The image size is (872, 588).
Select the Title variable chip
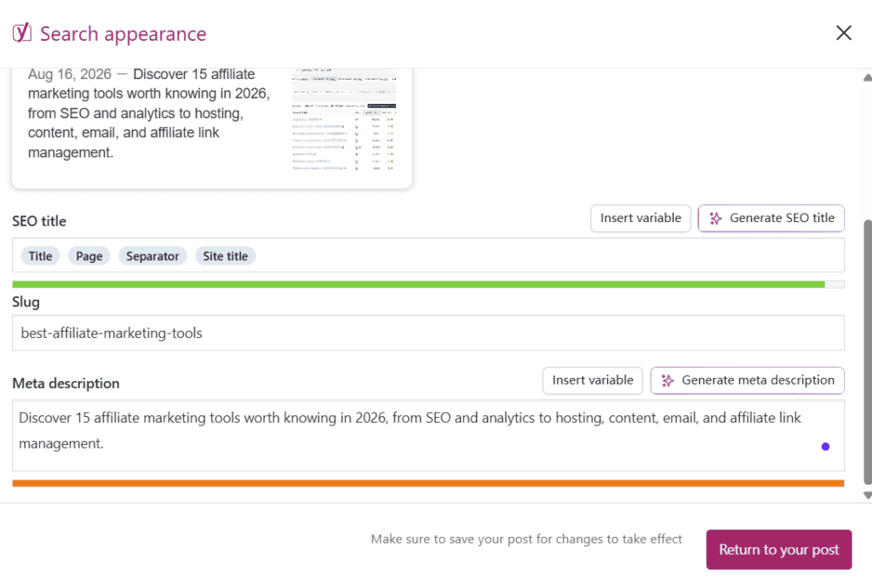(41, 256)
